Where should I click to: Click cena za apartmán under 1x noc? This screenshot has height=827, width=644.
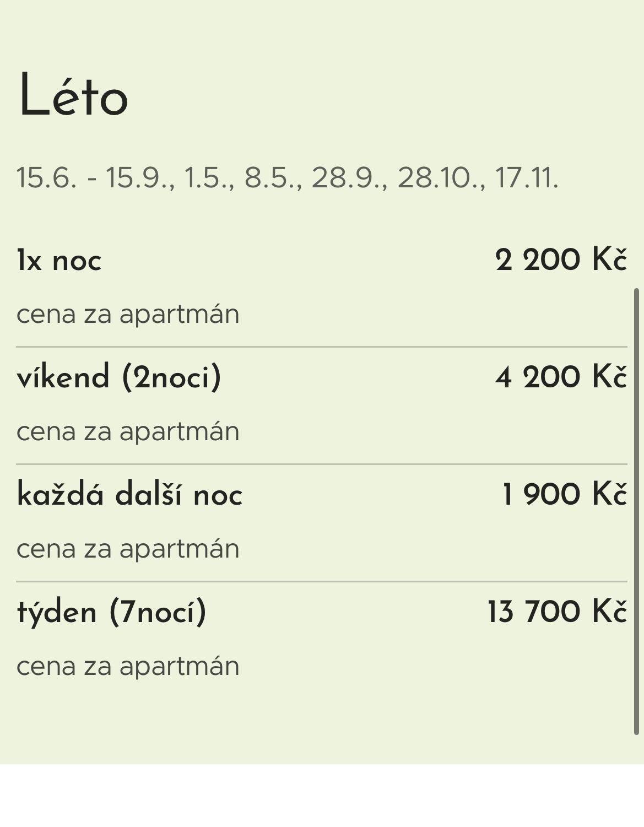(128, 315)
